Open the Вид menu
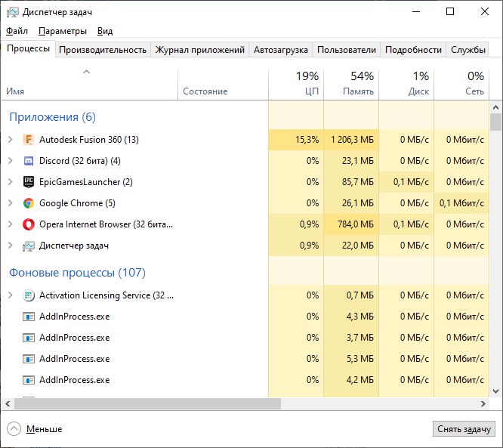Screen dimensions: 503x448 (105, 31)
